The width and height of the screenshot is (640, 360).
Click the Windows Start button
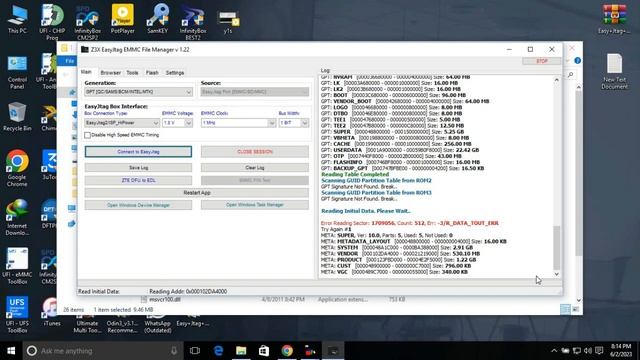[x=11, y=351]
